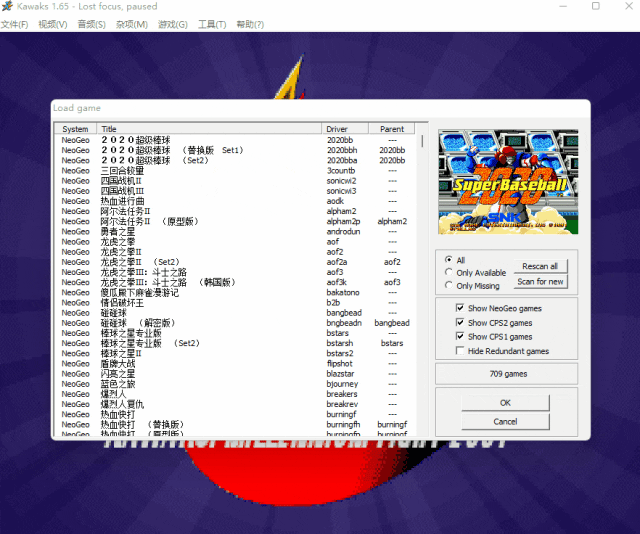Select the game row with driver bstars
The image size is (640, 534).
[235, 333]
